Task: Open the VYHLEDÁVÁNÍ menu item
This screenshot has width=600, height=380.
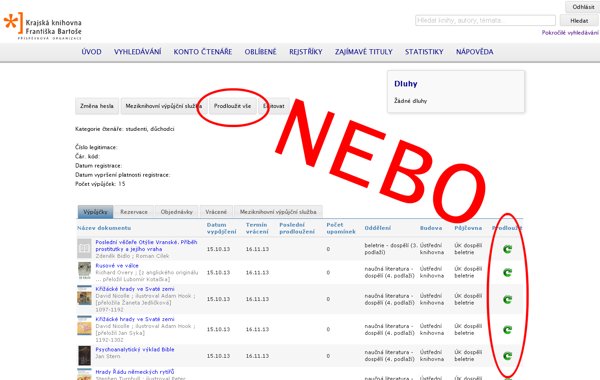Action: tap(137, 52)
